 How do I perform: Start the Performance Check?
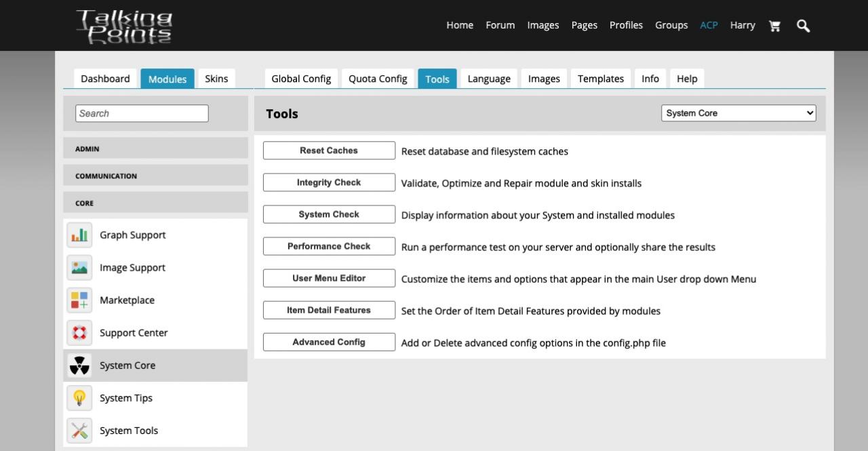coord(329,246)
